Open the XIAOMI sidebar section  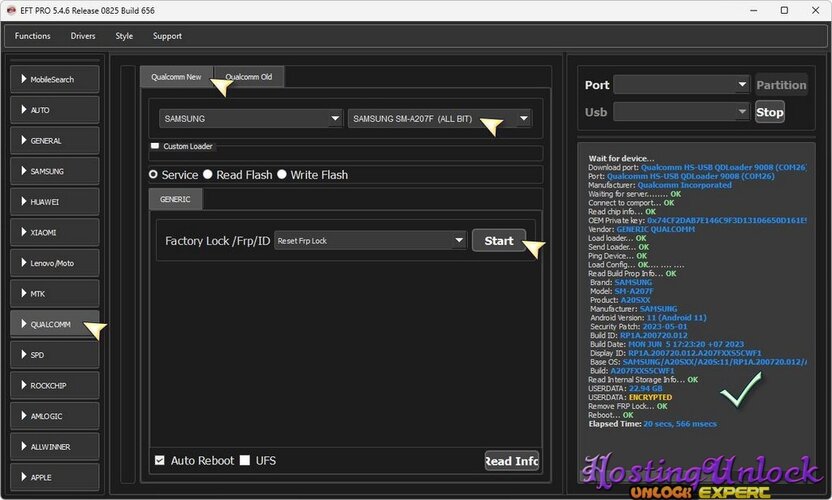point(54,232)
